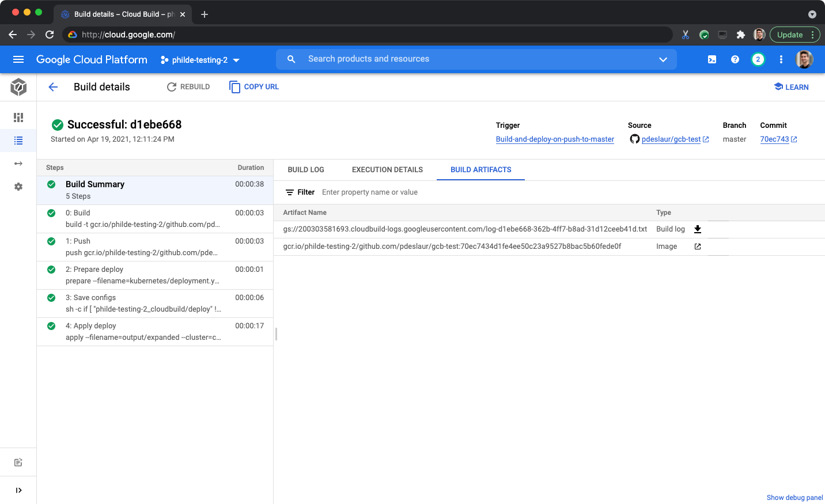The image size is (825, 504).
Task: Open the Cloud Build dashboard sidebar icon
Action: pos(18,118)
